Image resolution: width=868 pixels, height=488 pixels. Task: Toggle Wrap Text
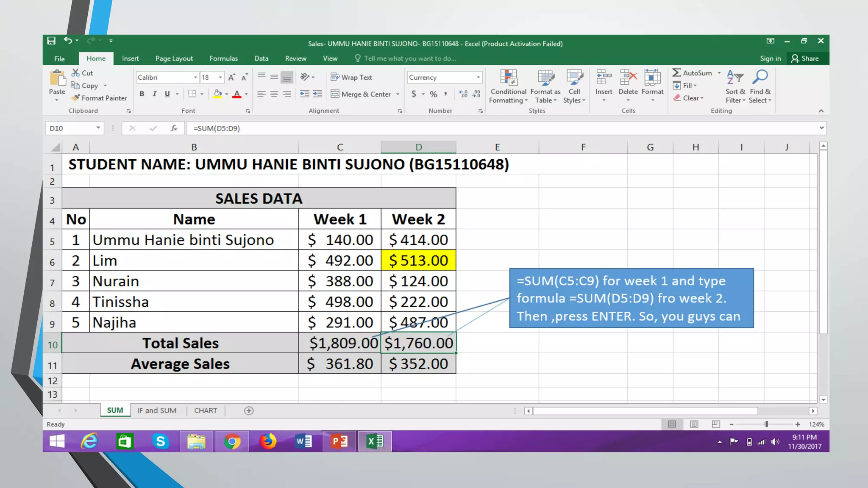pos(351,77)
